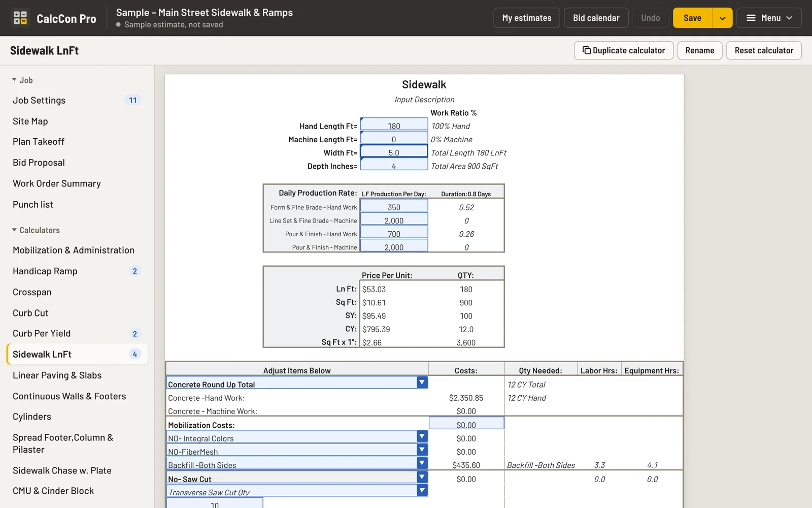This screenshot has height=508, width=812.
Task: Select the Curb Cut calculator
Action: tap(77, 313)
